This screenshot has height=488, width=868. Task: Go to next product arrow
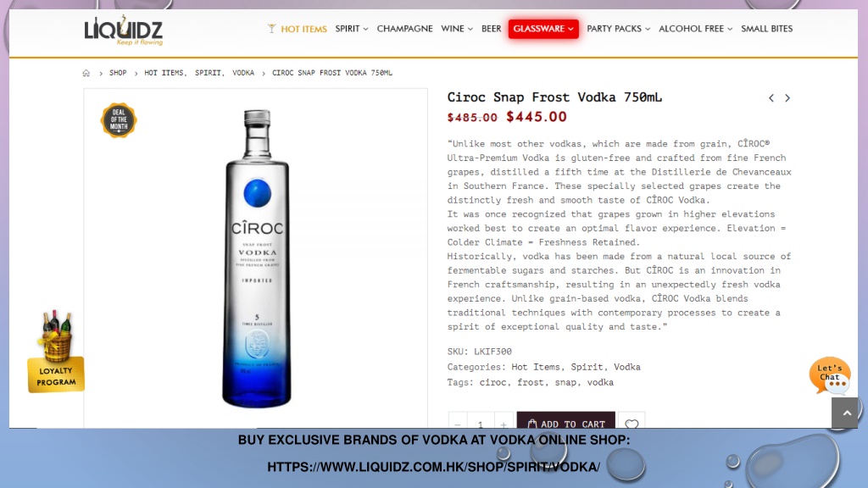tap(787, 98)
